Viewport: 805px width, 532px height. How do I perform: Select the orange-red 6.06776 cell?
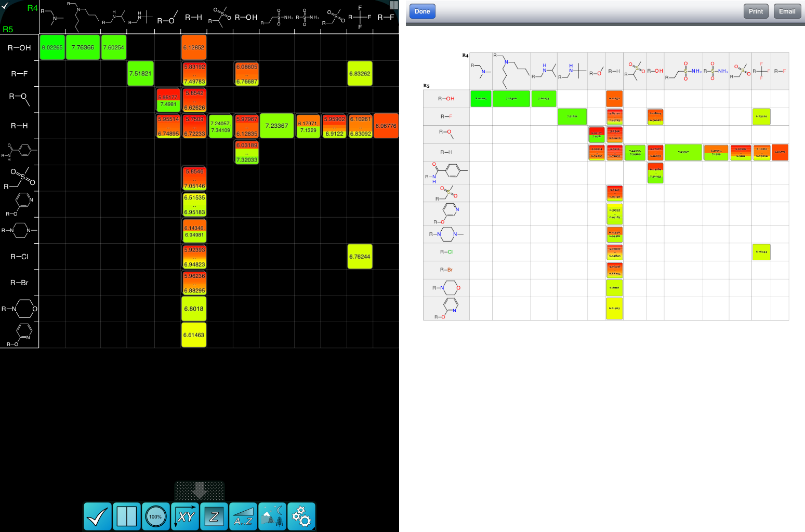(x=386, y=126)
